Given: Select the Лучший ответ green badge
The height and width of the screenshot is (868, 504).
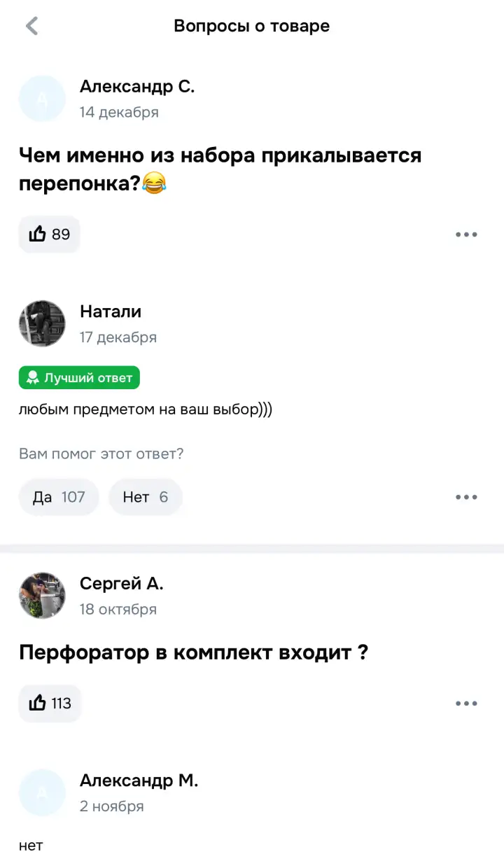Looking at the screenshot, I should coord(79,377).
